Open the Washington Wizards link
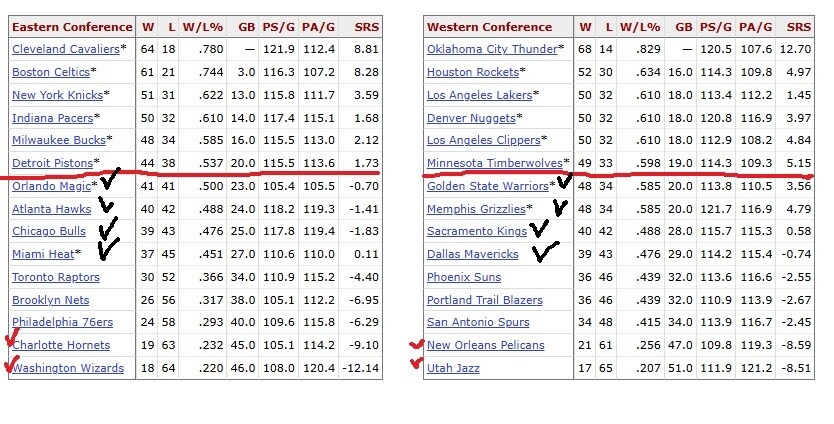The width and height of the screenshot is (834, 424). tap(68, 368)
